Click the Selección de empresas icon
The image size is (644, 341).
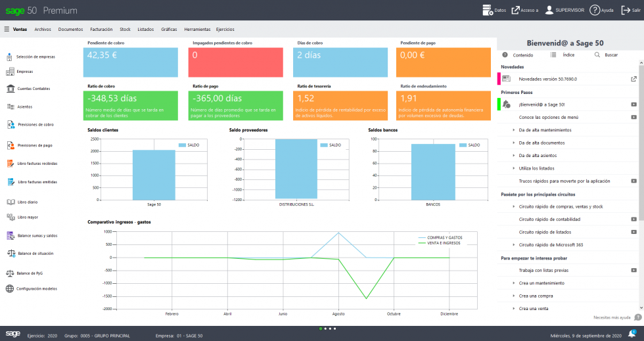tap(11, 57)
